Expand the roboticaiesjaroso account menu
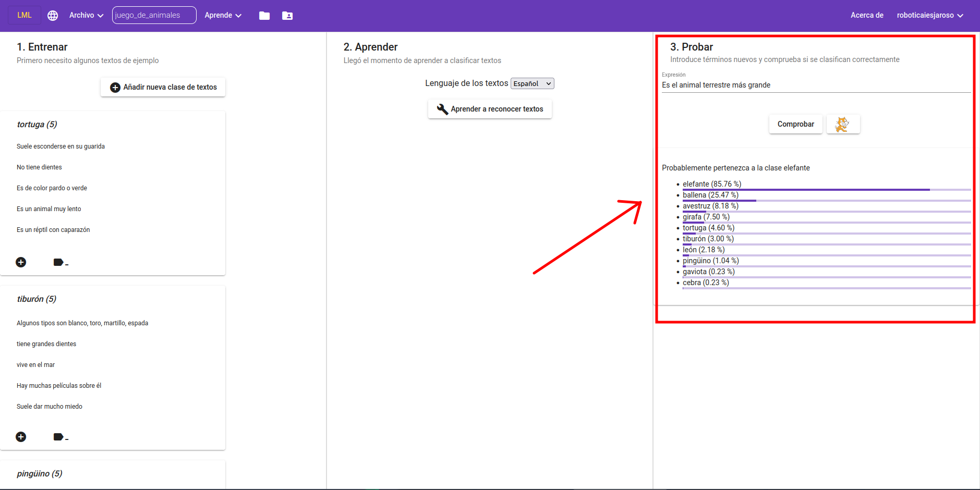The image size is (980, 490). click(929, 15)
